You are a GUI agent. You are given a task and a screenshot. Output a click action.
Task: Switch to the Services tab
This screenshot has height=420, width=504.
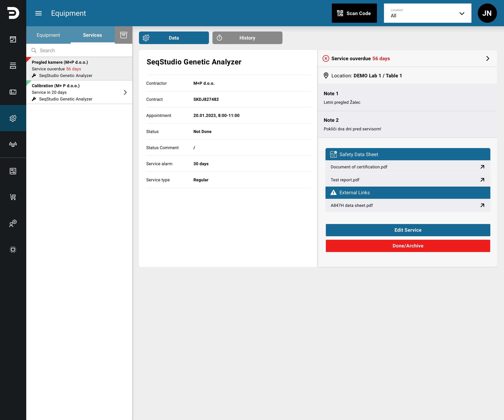point(92,35)
